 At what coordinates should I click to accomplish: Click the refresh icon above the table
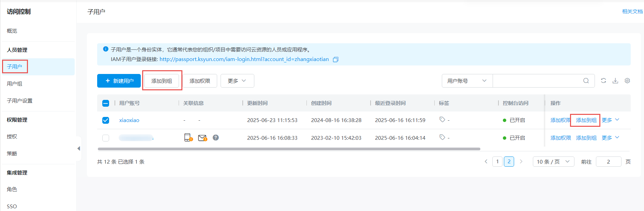(x=603, y=81)
